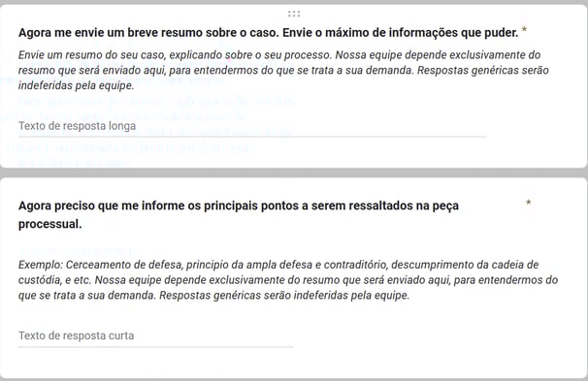Click the required asterisk beside 'na peça'
Screen dimensions: 588x381
[x=529, y=203]
